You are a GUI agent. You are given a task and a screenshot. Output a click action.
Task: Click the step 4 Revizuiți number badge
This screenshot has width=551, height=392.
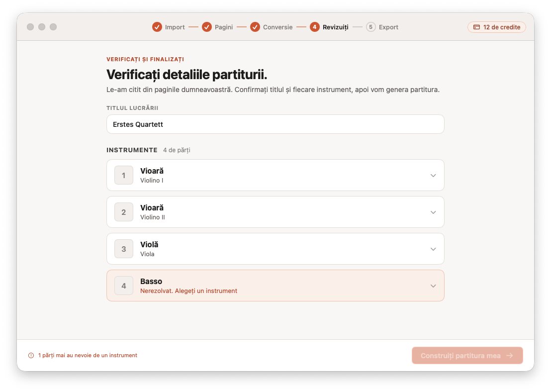pyautogui.click(x=314, y=27)
